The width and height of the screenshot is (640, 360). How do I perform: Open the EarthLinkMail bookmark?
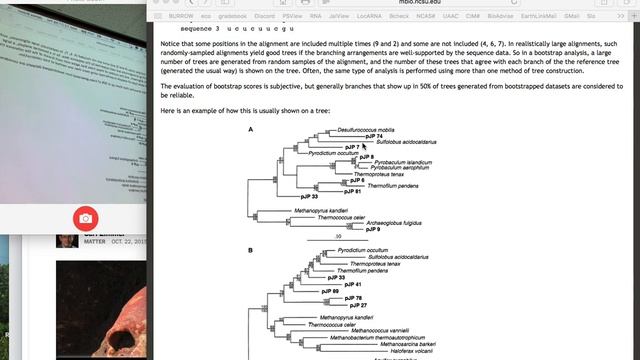pos(538,16)
